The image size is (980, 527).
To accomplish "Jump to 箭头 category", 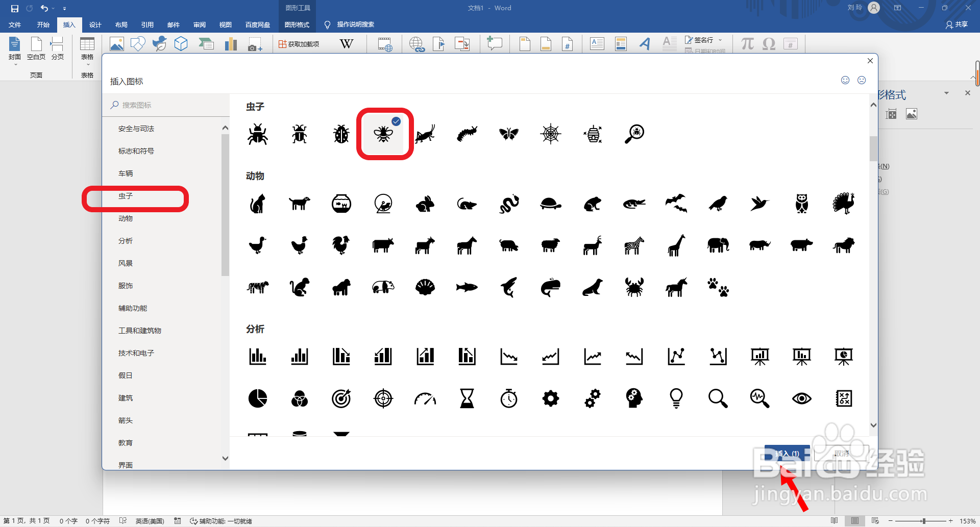I will point(126,420).
